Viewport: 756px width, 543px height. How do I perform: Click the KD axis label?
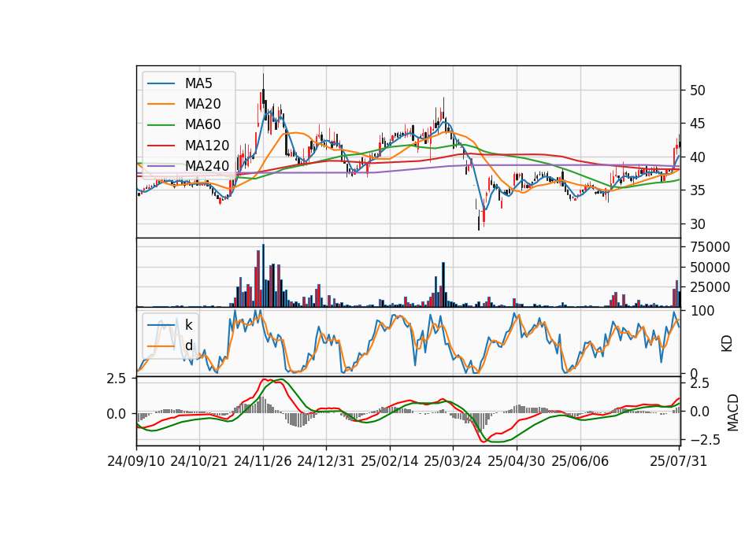point(727,344)
